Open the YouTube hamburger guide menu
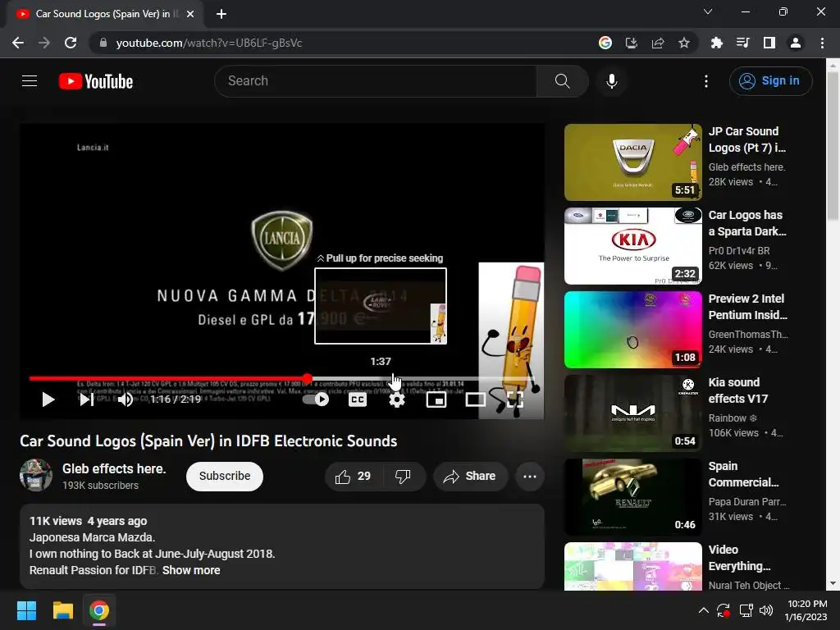 (x=30, y=81)
